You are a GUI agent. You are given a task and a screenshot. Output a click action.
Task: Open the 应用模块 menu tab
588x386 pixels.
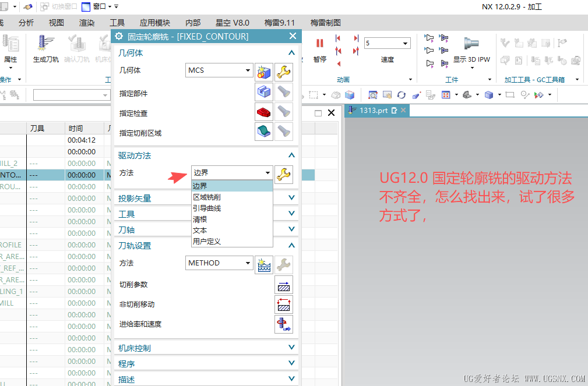coord(155,23)
